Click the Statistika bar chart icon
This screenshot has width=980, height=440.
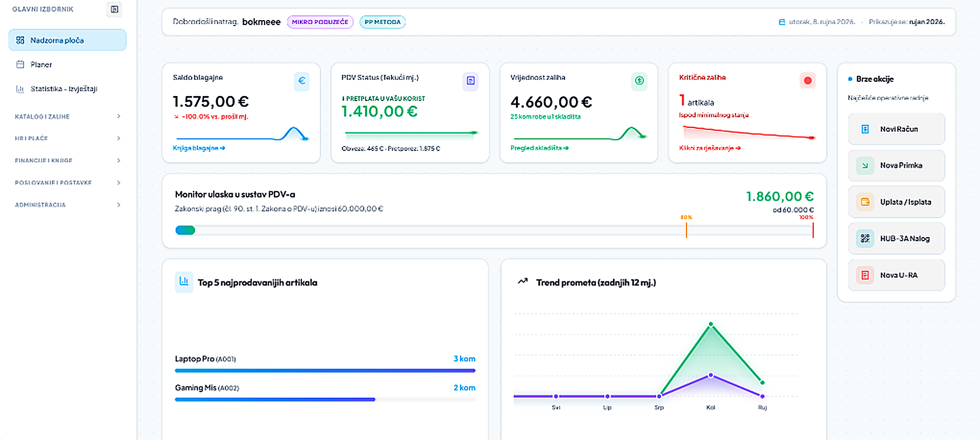pyautogui.click(x=20, y=89)
